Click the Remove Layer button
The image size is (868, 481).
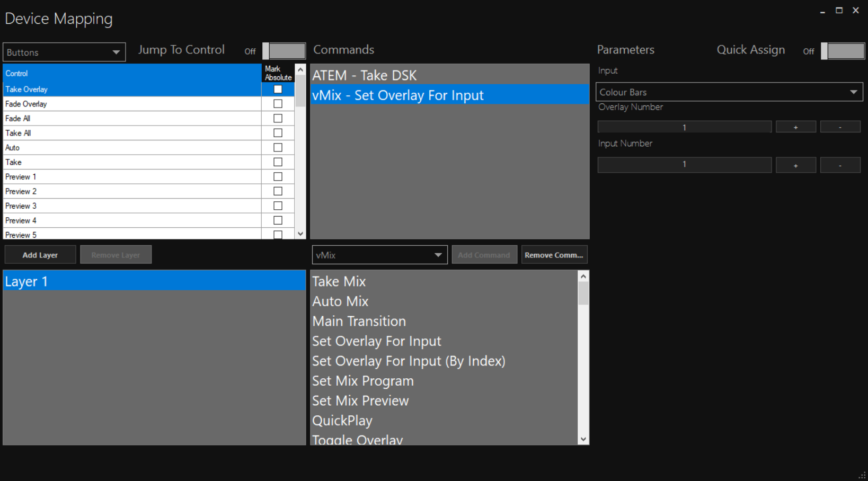pyautogui.click(x=116, y=255)
